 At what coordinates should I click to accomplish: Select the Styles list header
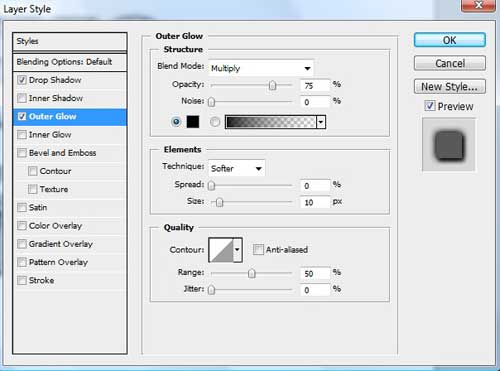(x=70, y=42)
